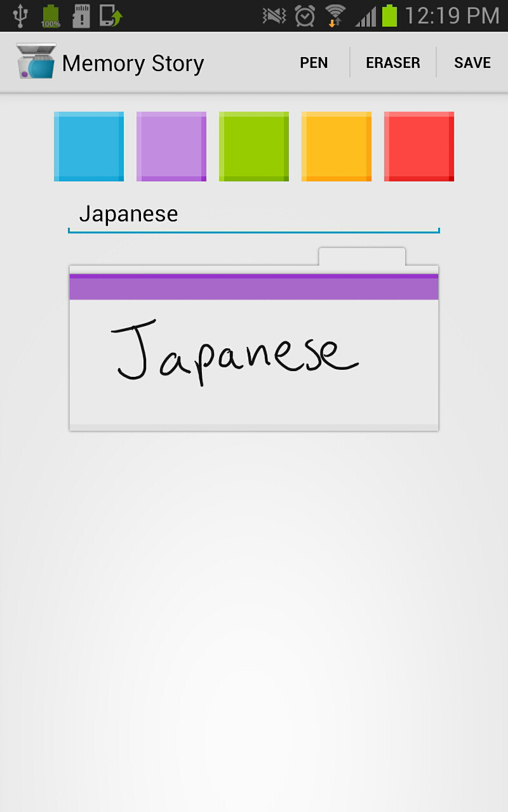Tap the cellular signal strength icon
The width and height of the screenshot is (508, 812).
coord(366,16)
